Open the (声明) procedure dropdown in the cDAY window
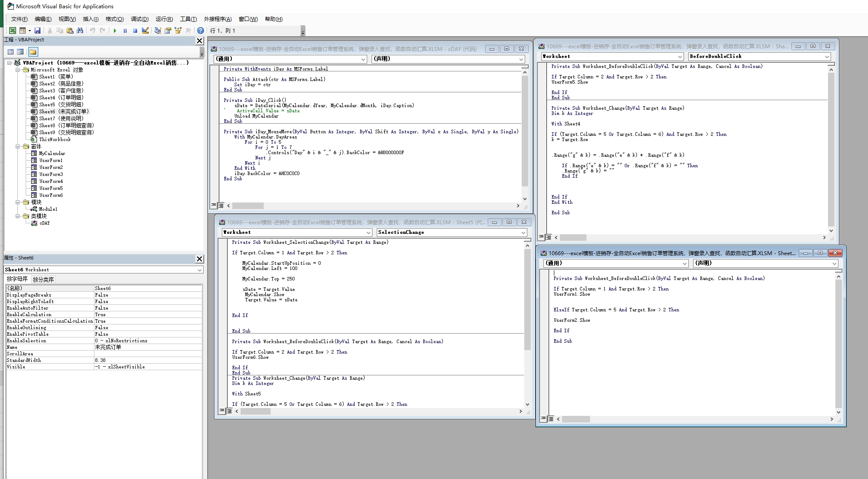This screenshot has height=479, width=868. pos(521,59)
